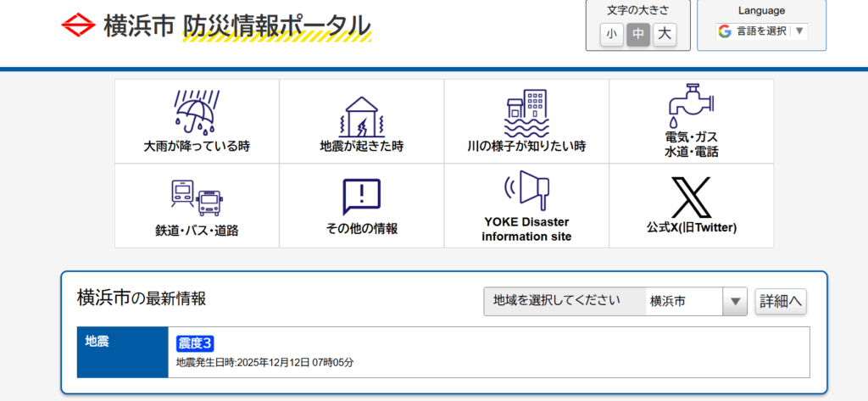Set text size to small (小)
This screenshot has height=401, width=868.
tap(612, 34)
